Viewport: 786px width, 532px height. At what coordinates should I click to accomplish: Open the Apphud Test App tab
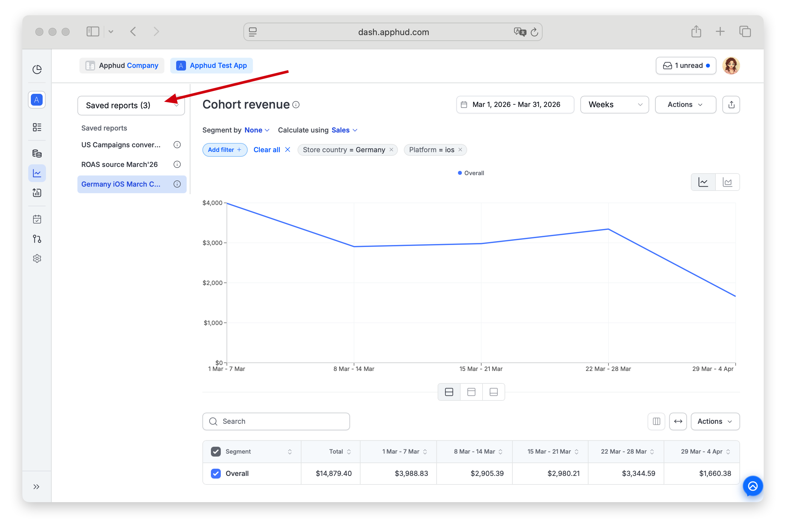[211, 66]
